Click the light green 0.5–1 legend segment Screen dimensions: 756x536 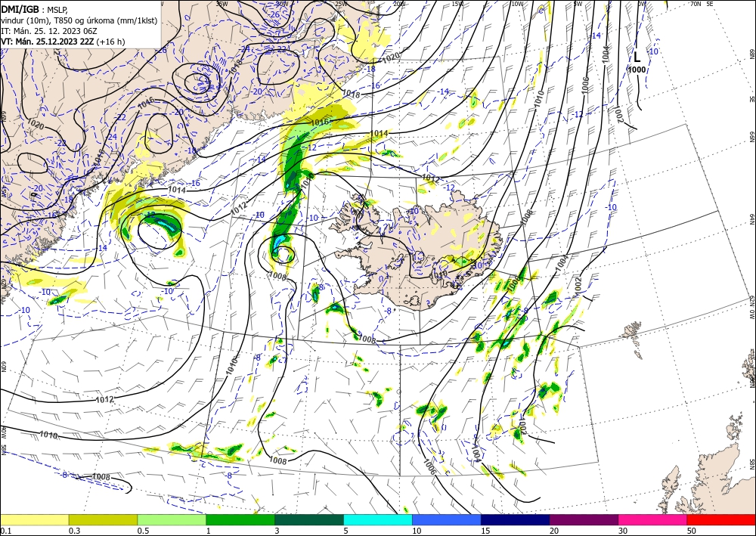[x=172, y=519]
